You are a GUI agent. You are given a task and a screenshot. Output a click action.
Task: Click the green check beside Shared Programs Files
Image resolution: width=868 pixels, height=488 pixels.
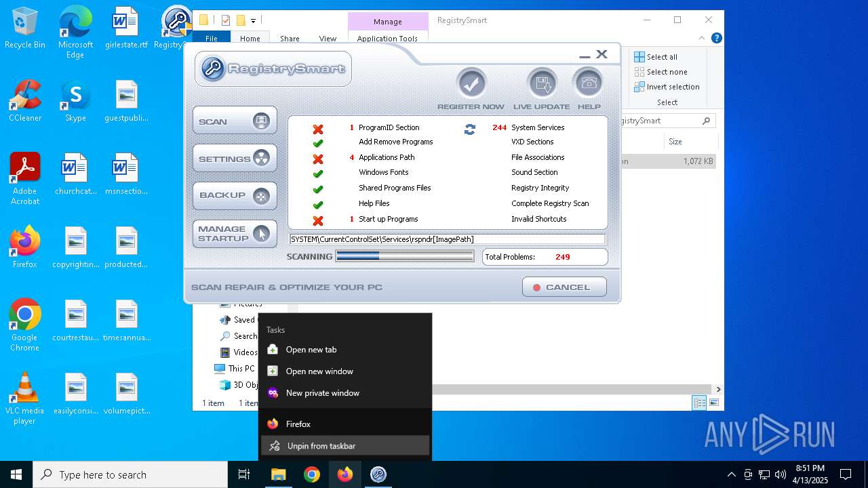click(317, 189)
